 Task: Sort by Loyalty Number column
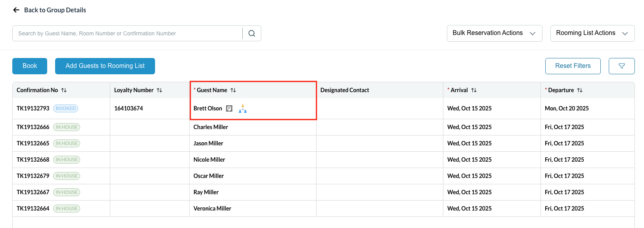(159, 90)
